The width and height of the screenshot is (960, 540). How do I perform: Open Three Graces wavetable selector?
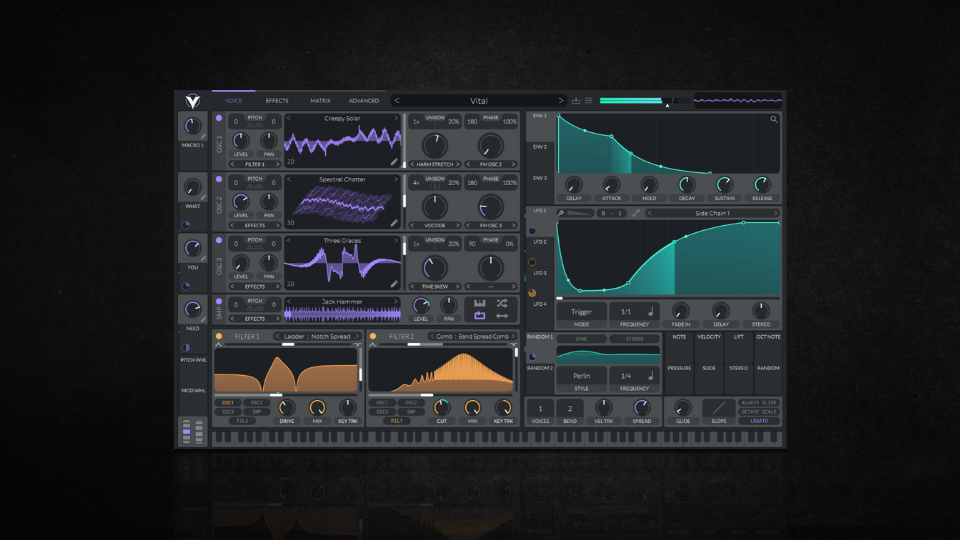[342, 241]
